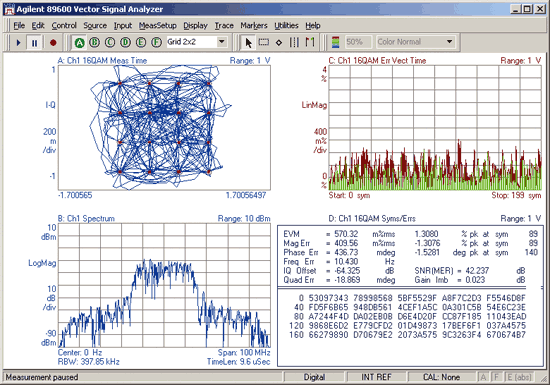This screenshot has height=385, width=550.
Task: Click the red record button
Action: [x=53, y=43]
